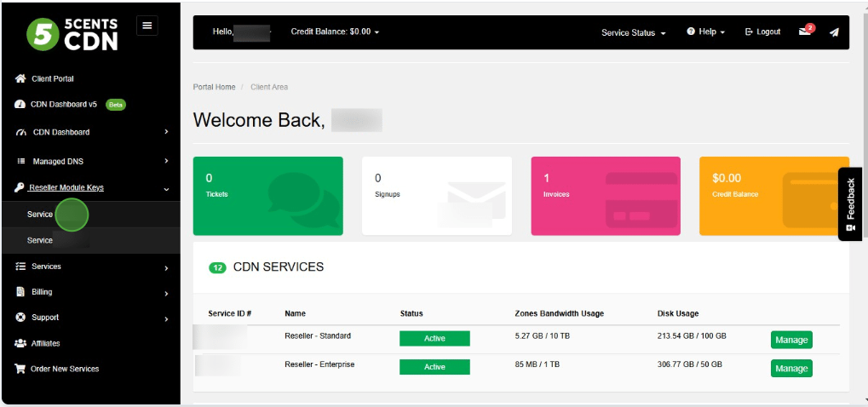Expand the CDN Dashboard submenu chevron
The width and height of the screenshot is (868, 407).
[x=166, y=132]
